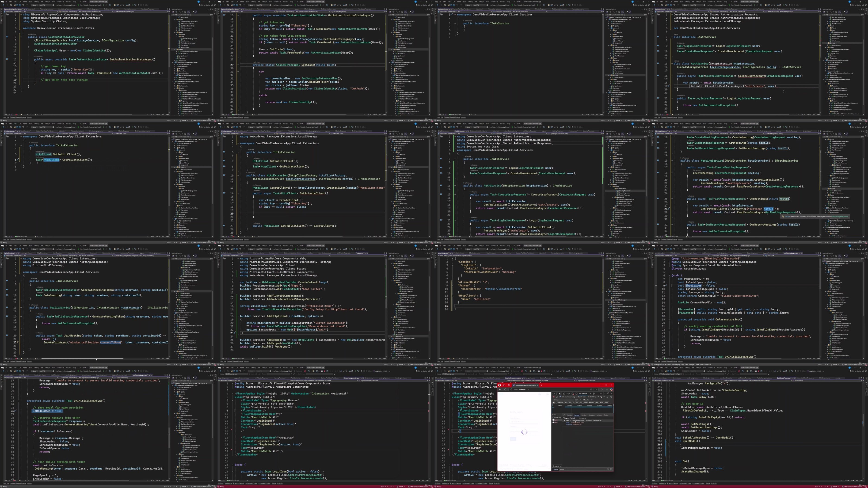Tick the Preserve log checkbox in DevTools
The width and height of the screenshot is (868, 488).
click(566, 397)
